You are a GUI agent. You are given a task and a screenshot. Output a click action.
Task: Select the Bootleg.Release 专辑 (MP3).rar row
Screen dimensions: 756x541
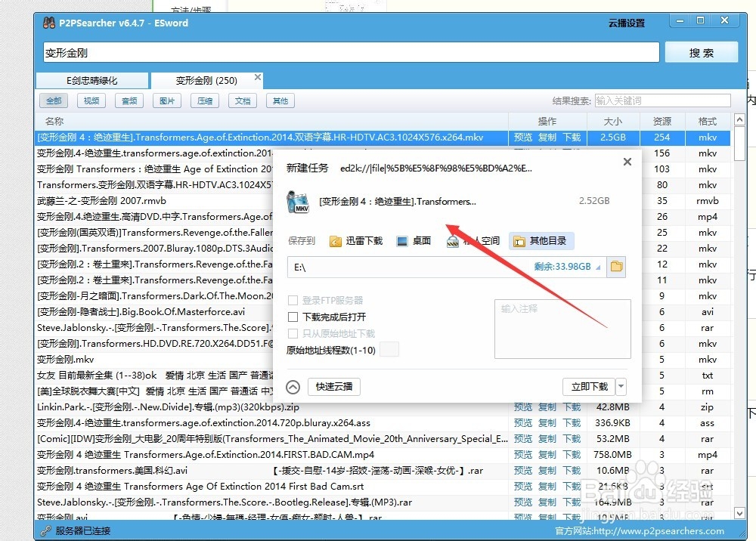[x=383, y=502]
